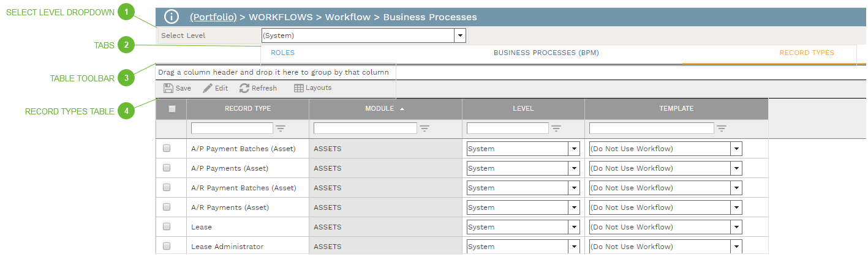Click the Edit pencil icon
Viewport: 868px width, 257px height.
pos(208,88)
